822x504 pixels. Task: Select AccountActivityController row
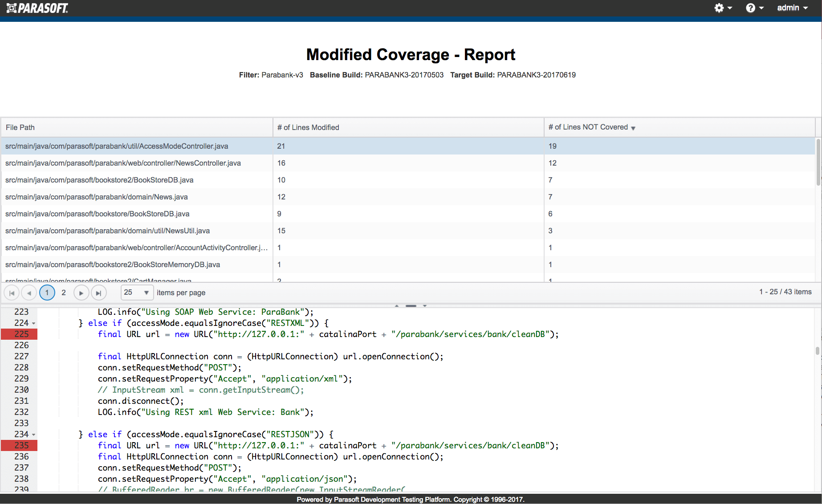coord(408,248)
